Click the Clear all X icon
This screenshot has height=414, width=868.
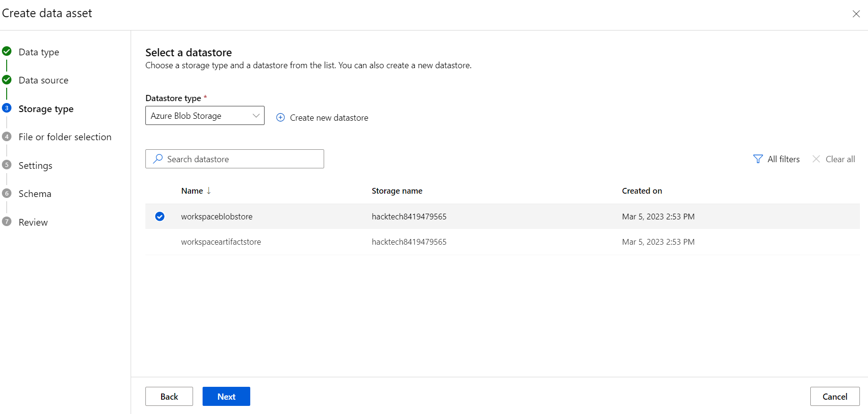(x=816, y=159)
